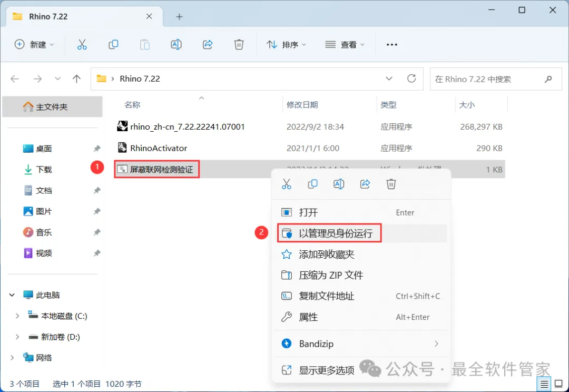Screen dimensions: 569x392
Task: Switch to large thumbnails view in status bar
Action: coord(559,384)
